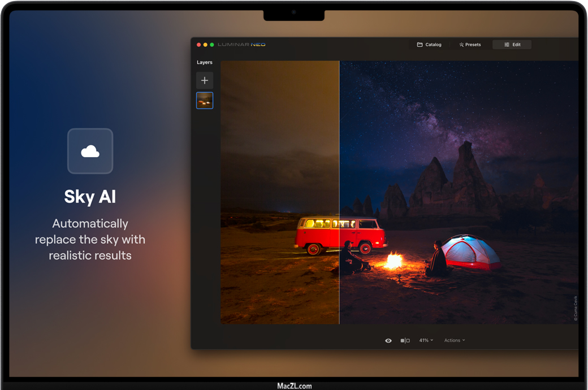Click the illuminated tent in the photo
This screenshot has width=588, height=390.
(470, 252)
